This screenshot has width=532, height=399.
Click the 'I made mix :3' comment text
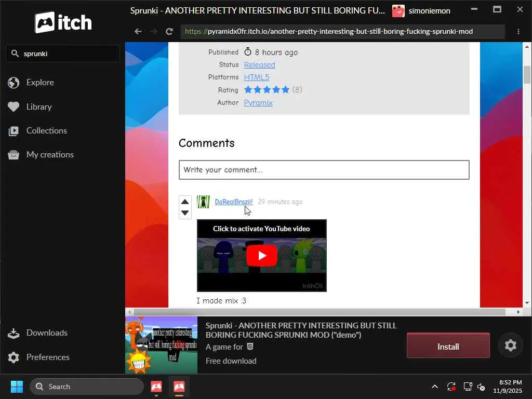point(221,301)
